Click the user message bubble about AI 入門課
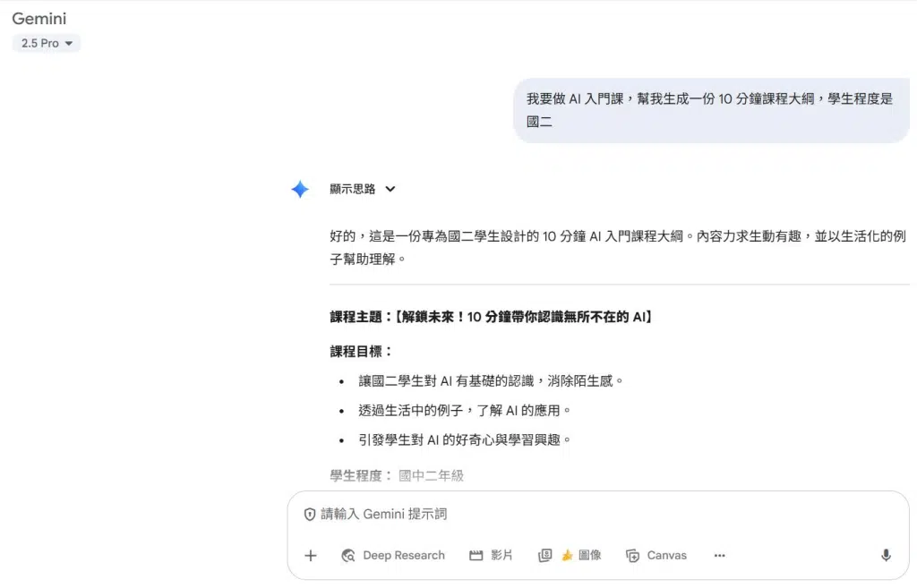 click(711, 110)
